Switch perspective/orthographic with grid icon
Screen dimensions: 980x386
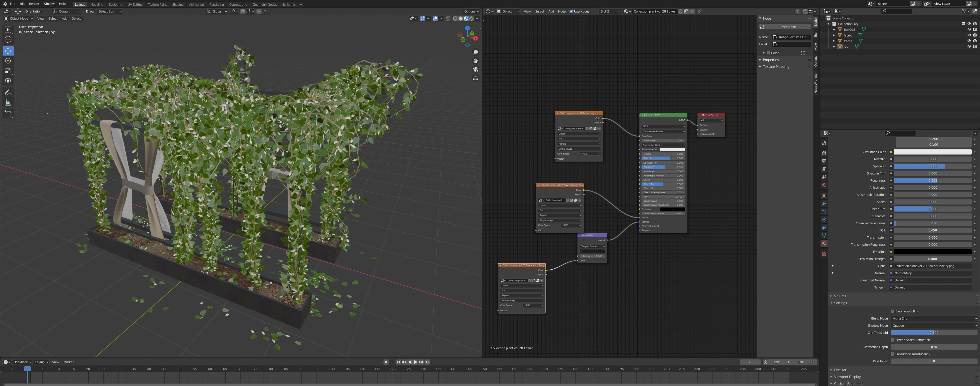(x=476, y=78)
